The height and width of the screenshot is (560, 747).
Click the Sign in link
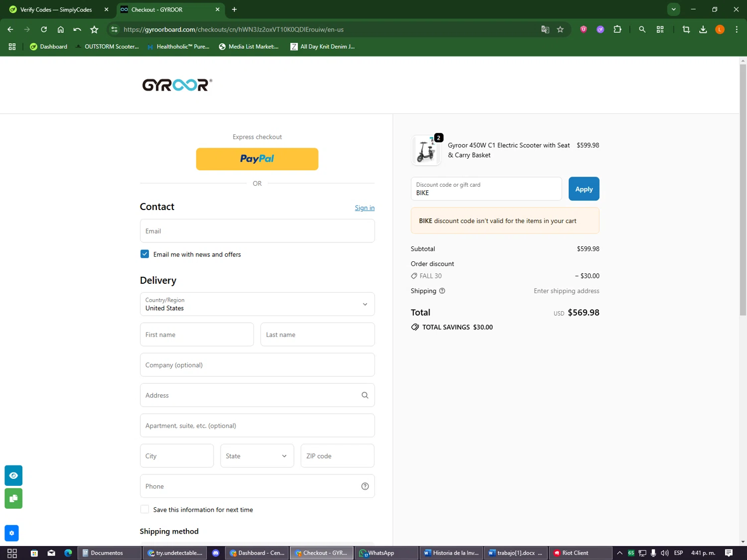[x=365, y=208]
